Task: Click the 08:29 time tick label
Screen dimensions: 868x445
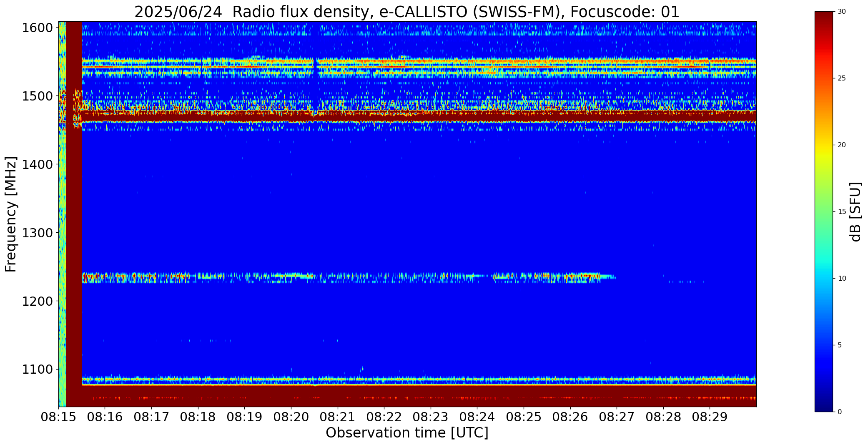Action: (x=710, y=417)
